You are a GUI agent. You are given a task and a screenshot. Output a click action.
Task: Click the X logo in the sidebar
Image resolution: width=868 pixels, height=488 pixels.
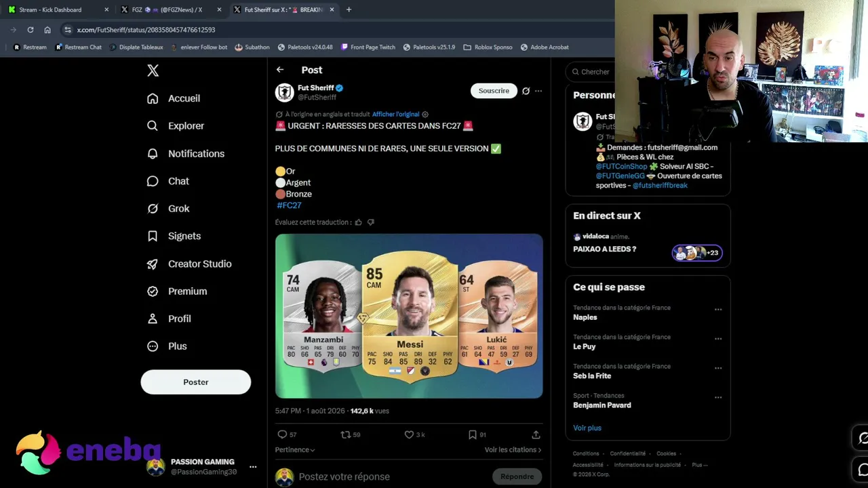pyautogui.click(x=153, y=70)
